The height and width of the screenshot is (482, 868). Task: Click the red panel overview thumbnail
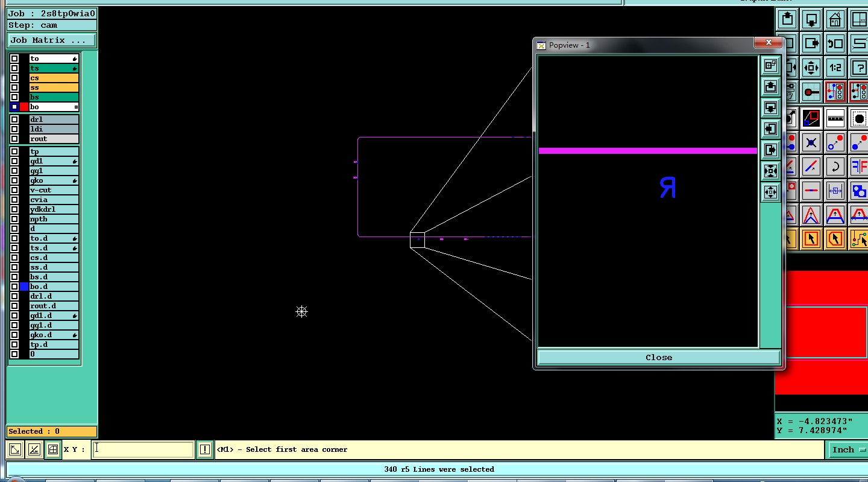click(821, 332)
